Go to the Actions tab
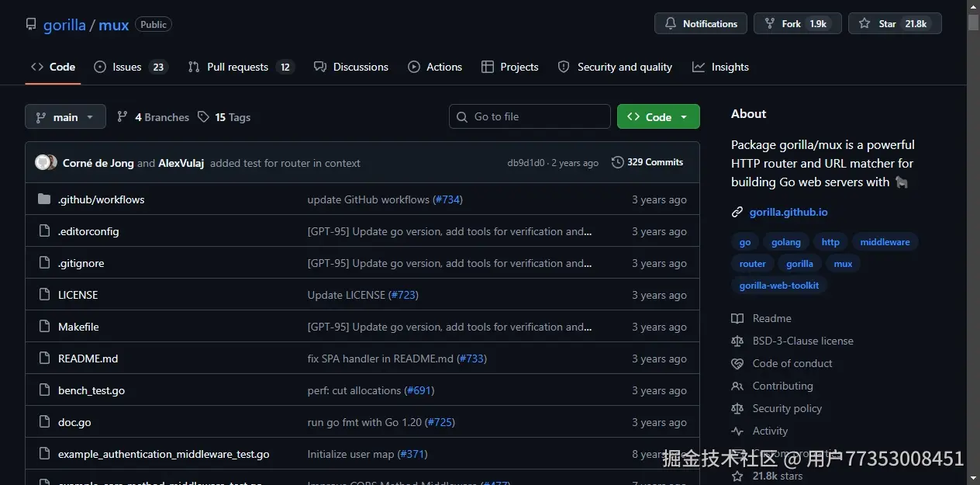 click(435, 67)
